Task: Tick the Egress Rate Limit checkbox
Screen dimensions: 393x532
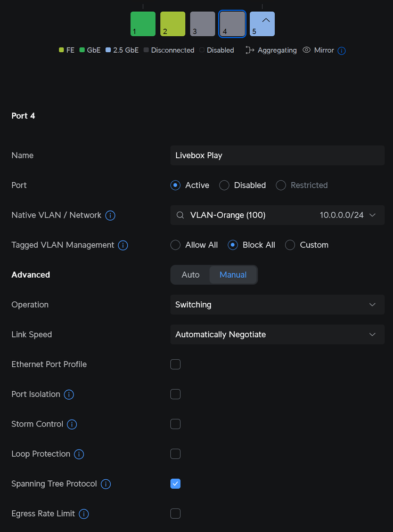Action: 175,514
